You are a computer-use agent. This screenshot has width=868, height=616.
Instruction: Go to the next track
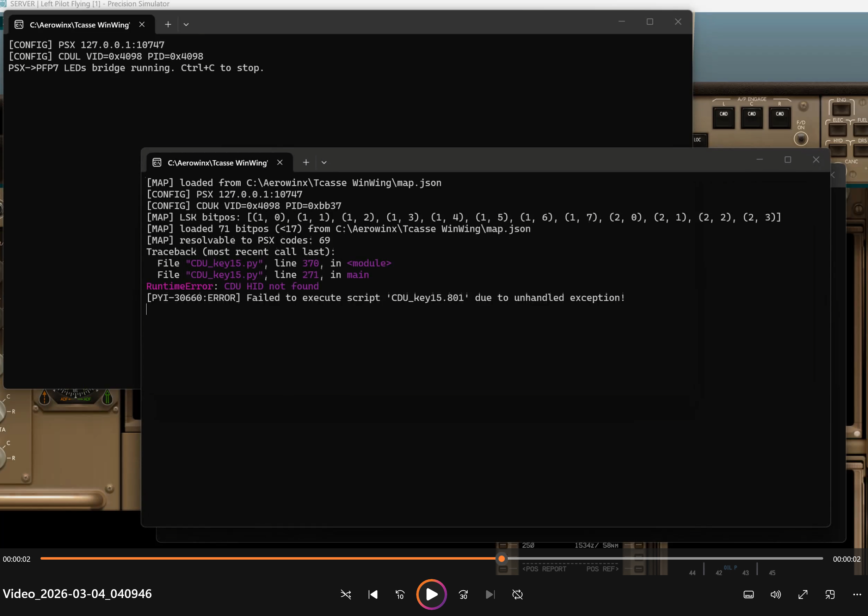(x=490, y=595)
